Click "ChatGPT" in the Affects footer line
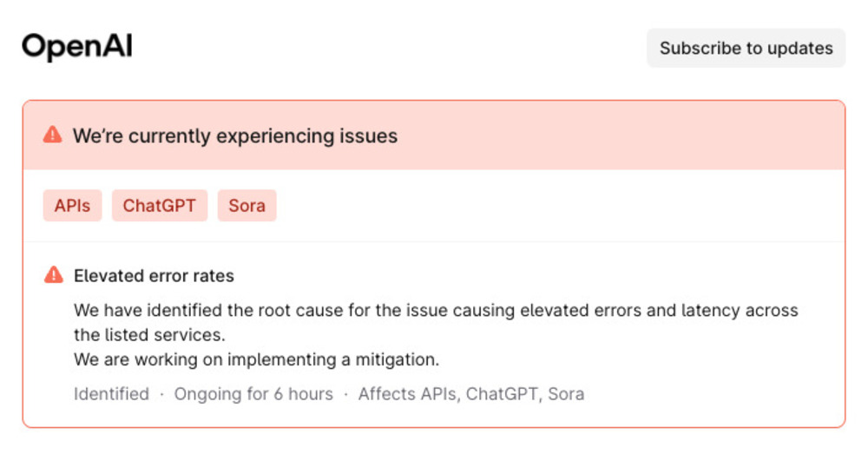Viewport: 868px width, 454px height. pyautogui.click(x=502, y=394)
